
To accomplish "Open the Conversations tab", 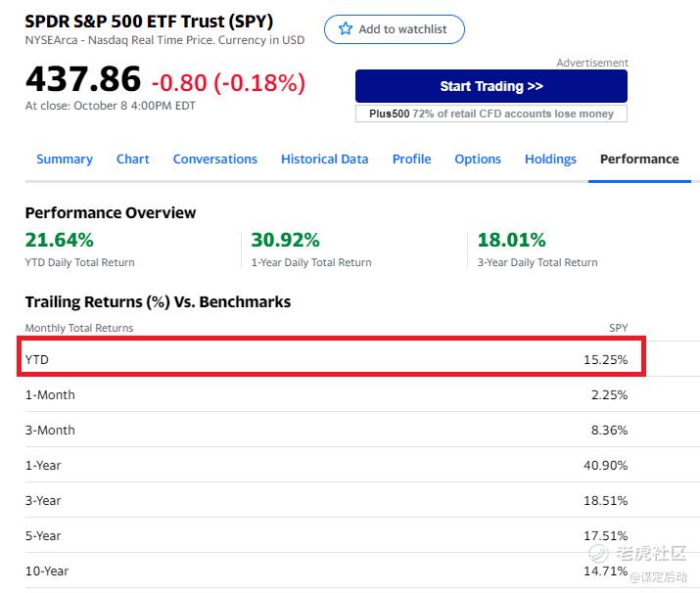I will coord(215,160).
